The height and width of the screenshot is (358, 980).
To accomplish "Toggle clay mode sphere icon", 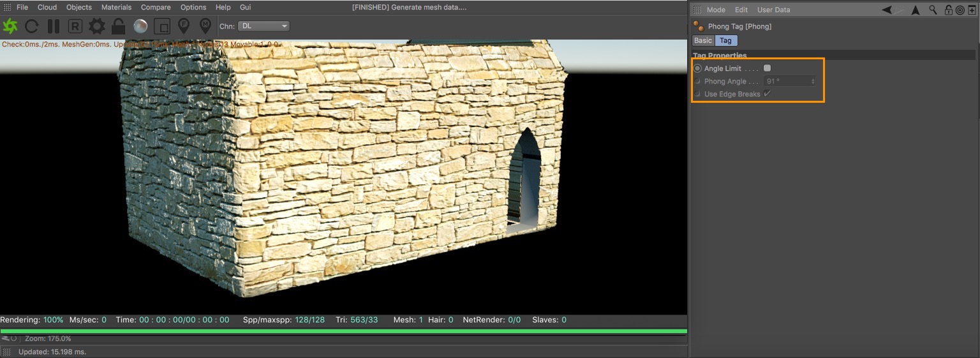I will [x=140, y=26].
